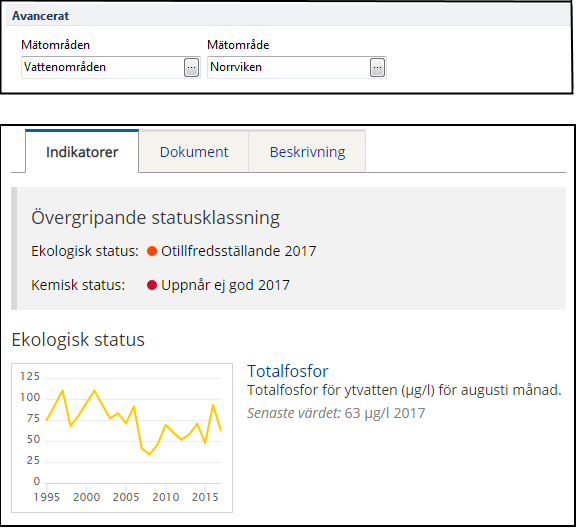
Task: Click the orange Ekologisk status indicator dot
Action: 152,251
